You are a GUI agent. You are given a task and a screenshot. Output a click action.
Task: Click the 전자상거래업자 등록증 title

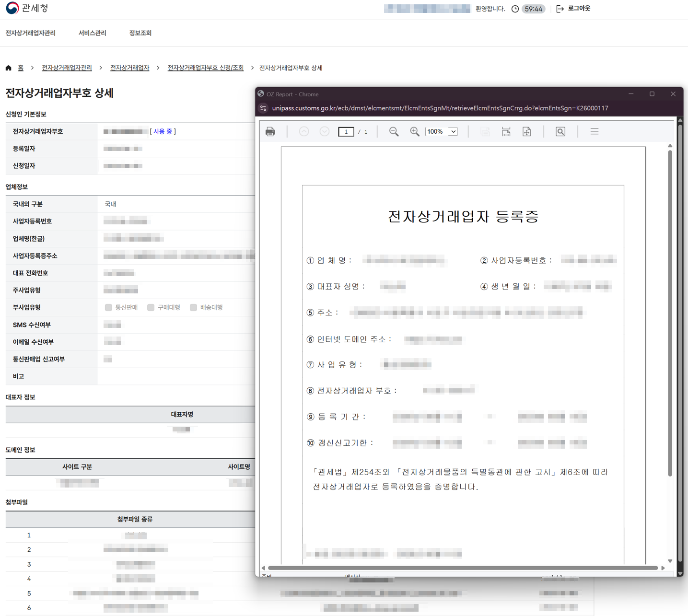click(463, 217)
